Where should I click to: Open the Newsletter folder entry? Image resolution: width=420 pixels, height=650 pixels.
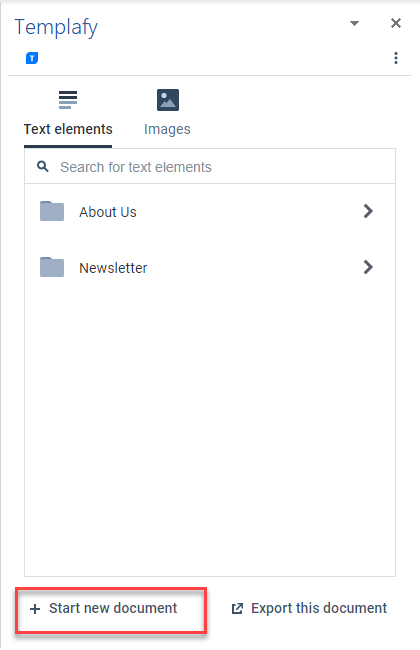point(210,267)
